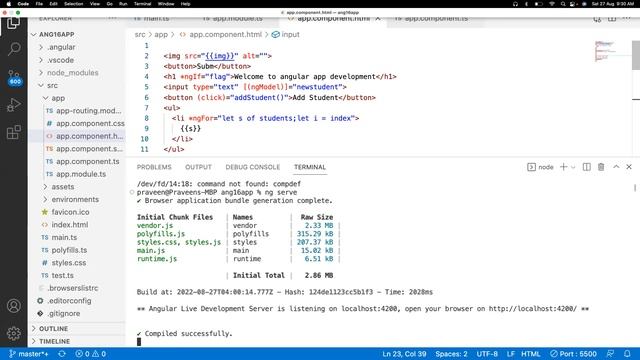Collapse the app folder
The width and height of the screenshot is (640, 360).
point(78,98)
